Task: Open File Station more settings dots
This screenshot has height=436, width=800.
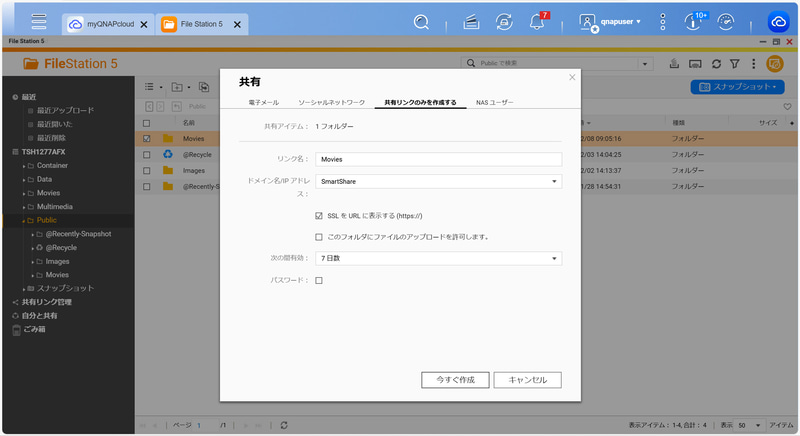Action: (754, 64)
